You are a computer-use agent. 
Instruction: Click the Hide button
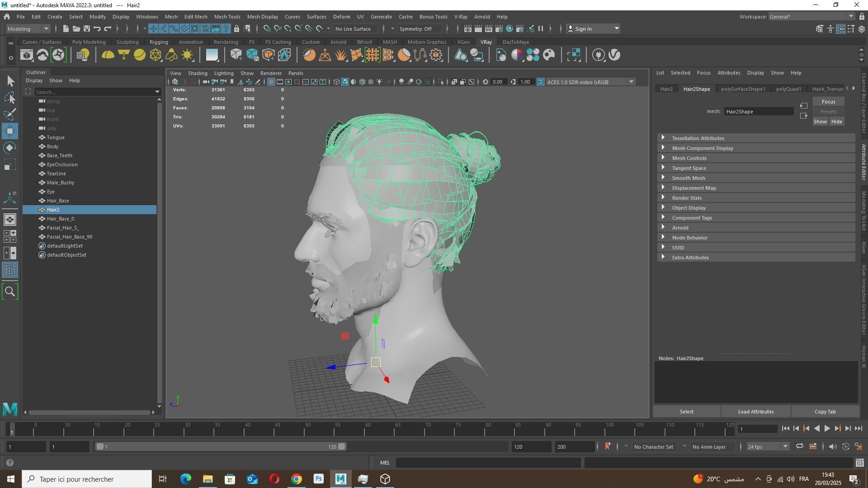[x=836, y=122]
